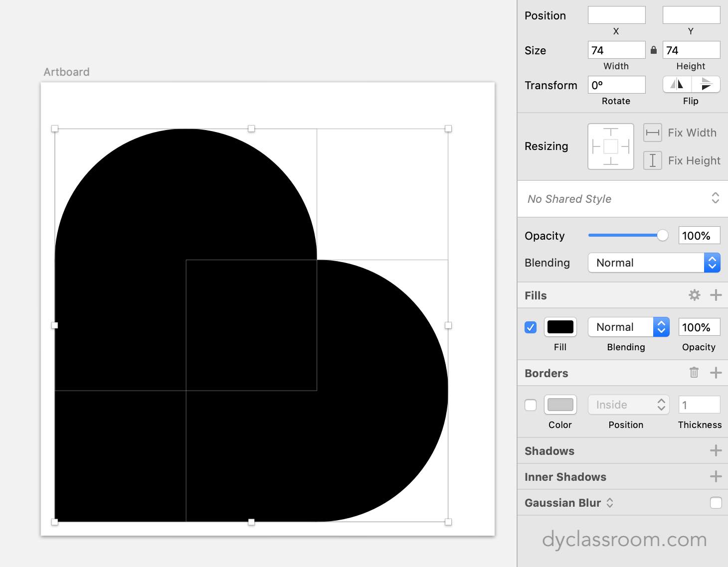Screen dimensions: 728x567
Task: Click the black fill color swatch
Action: tap(560, 327)
